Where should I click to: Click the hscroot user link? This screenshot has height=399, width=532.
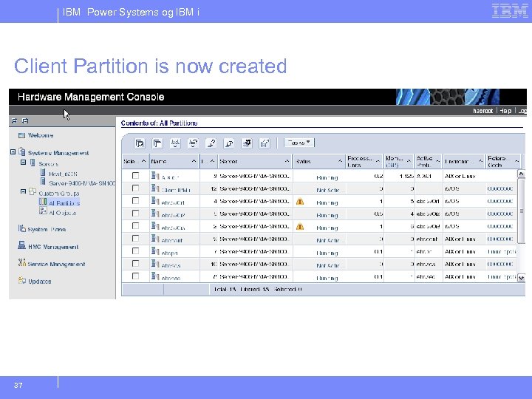tap(482, 111)
